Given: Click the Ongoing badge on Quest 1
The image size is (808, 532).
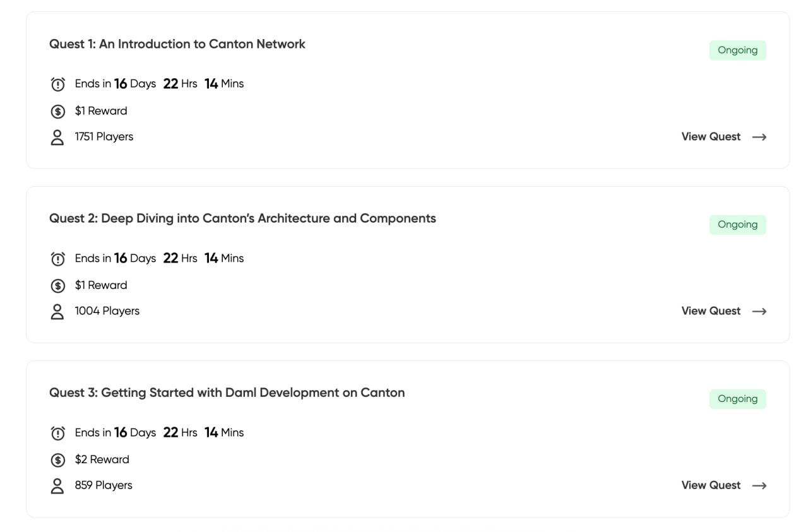Looking at the screenshot, I should pos(737,50).
